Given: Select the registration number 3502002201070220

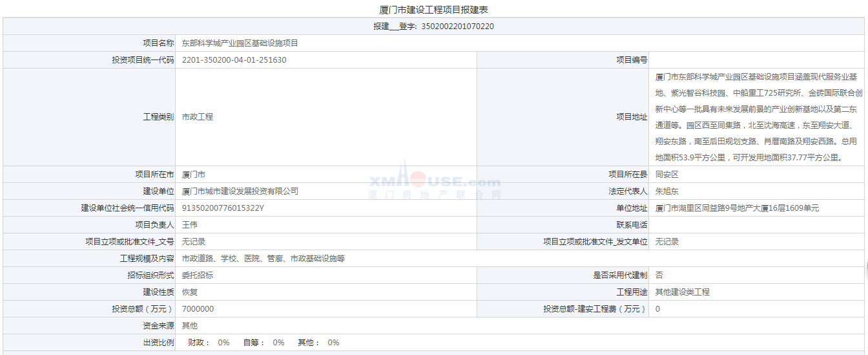Looking at the screenshot, I should (x=457, y=27).
